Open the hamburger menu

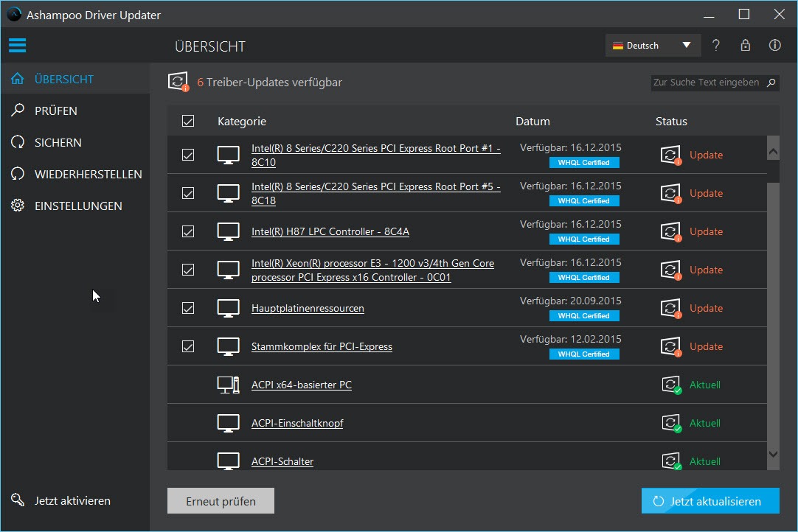[17, 45]
